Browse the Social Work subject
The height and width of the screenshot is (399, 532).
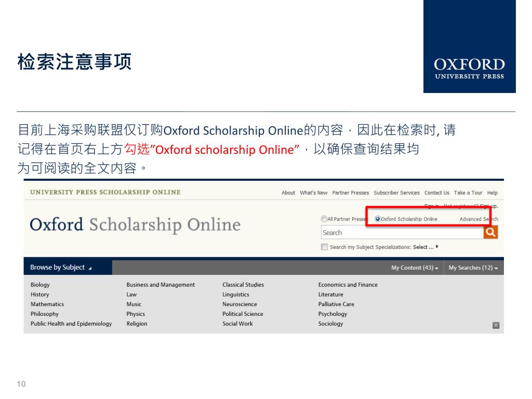[237, 324]
